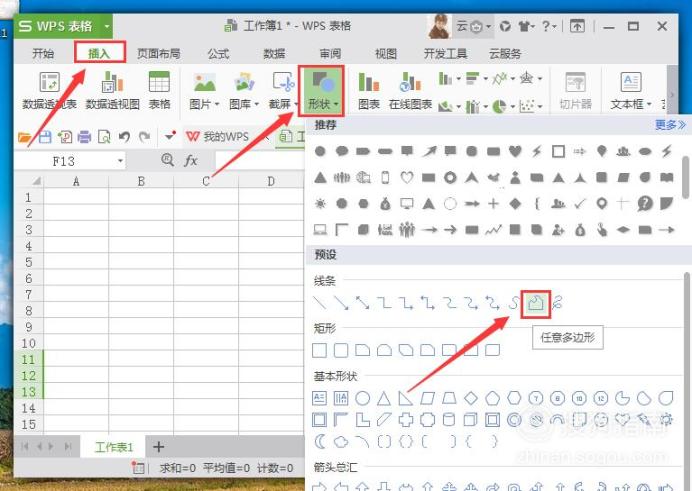Viewport: 692px width, 491px height.
Task: Select the diamond in 基本形状
Action: [x=471, y=398]
